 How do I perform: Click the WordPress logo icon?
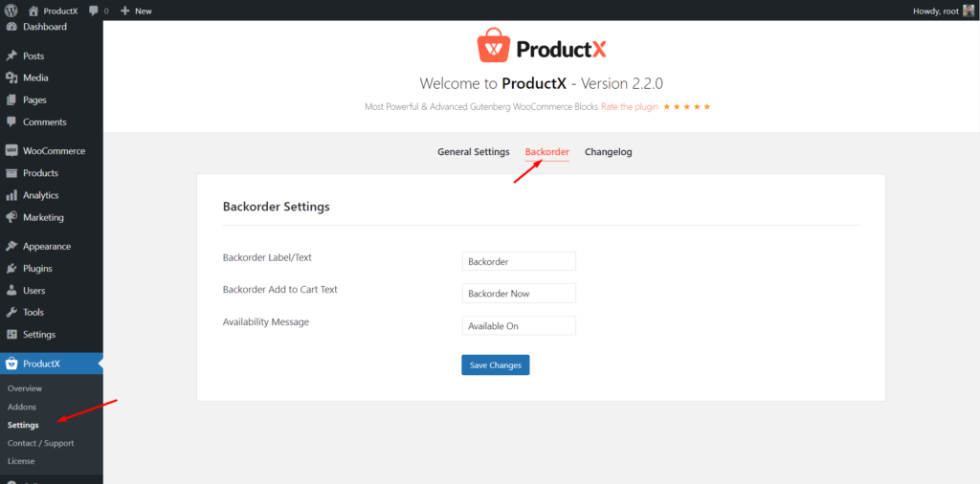11,11
